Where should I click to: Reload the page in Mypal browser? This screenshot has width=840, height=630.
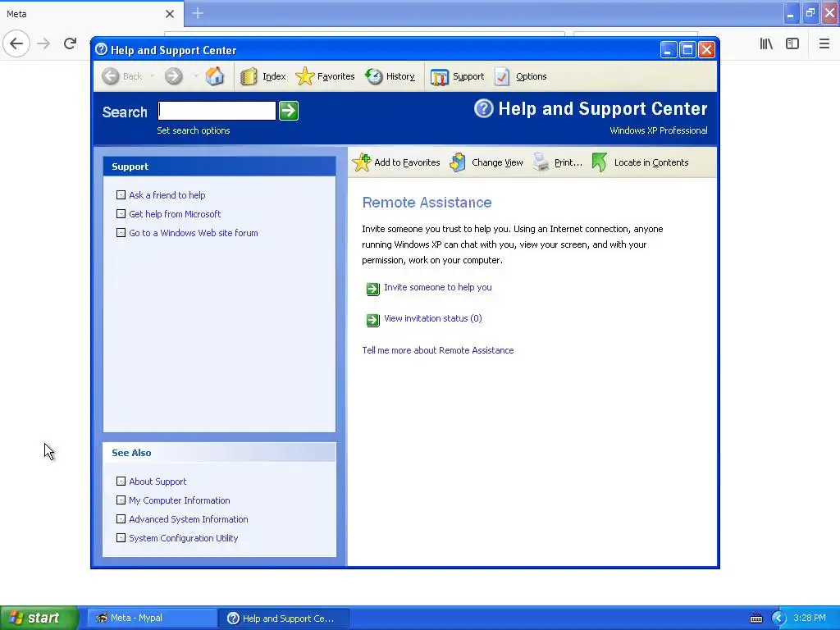tap(70, 43)
